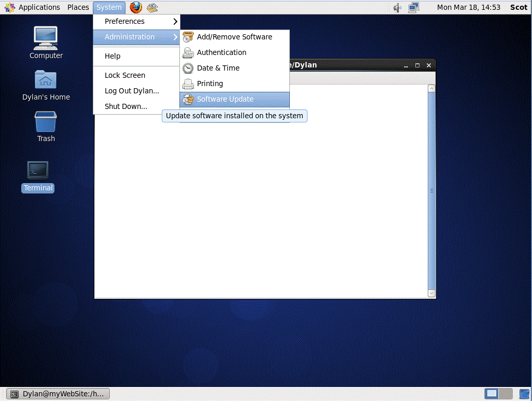
Task: Open the package launcher icon beside Firefox
Action: (151, 7)
